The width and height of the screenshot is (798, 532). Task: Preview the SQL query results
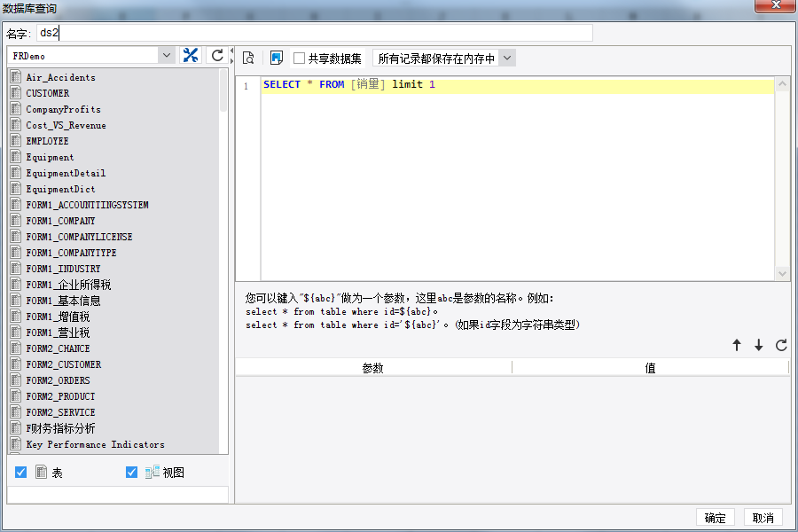point(248,58)
